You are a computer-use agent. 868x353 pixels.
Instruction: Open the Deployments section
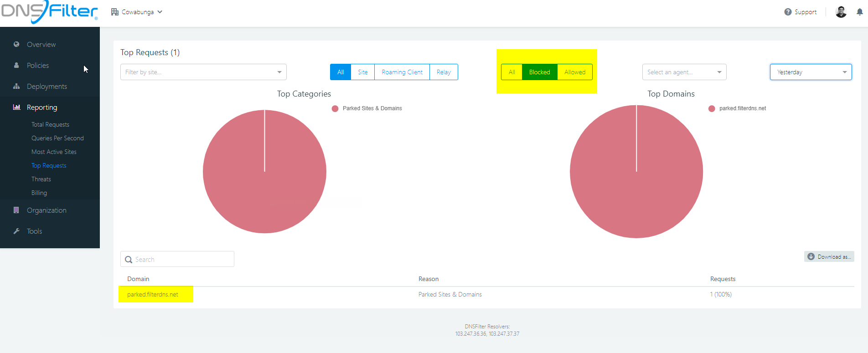(47, 87)
